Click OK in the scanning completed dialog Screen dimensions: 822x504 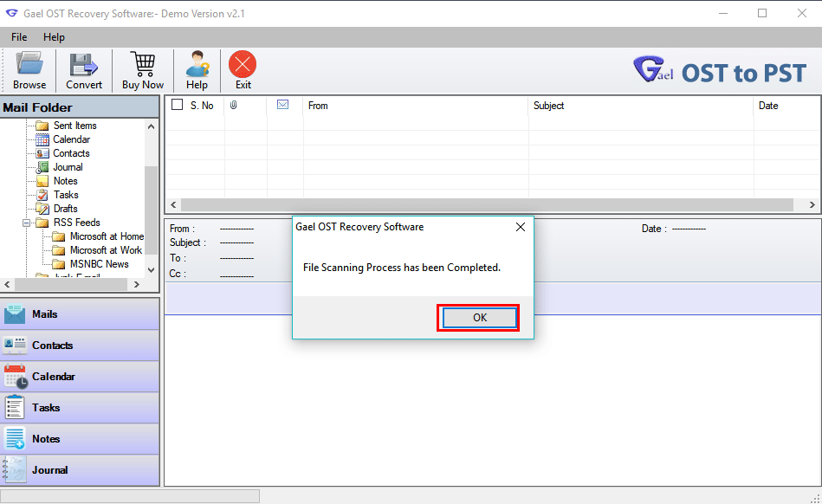coord(479,318)
